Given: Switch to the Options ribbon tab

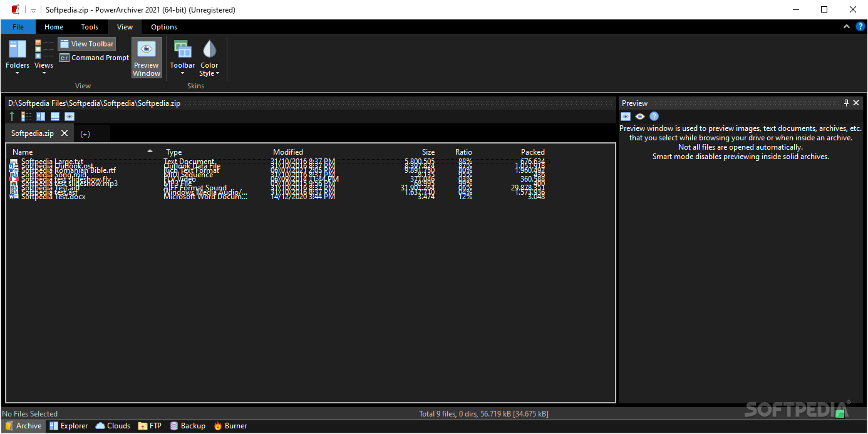Looking at the screenshot, I should 164,27.
